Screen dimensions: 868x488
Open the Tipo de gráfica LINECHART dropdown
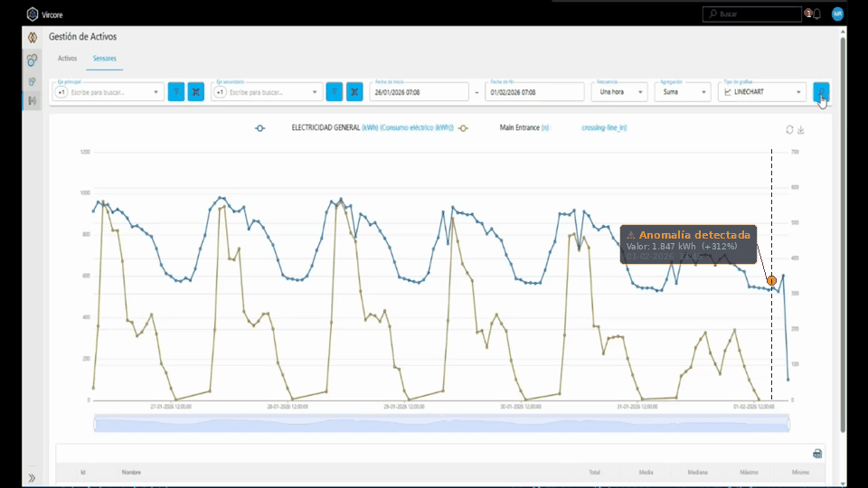pyautogui.click(x=761, y=92)
